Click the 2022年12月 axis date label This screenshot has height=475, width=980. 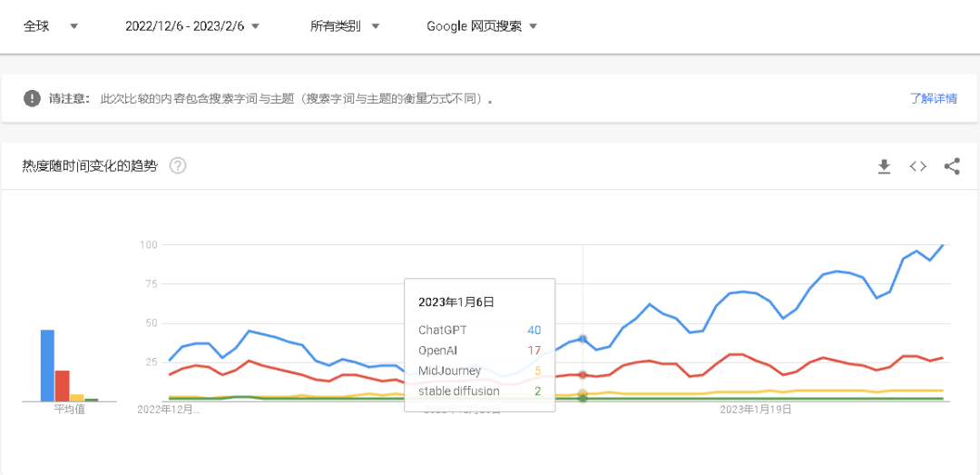click(168, 410)
